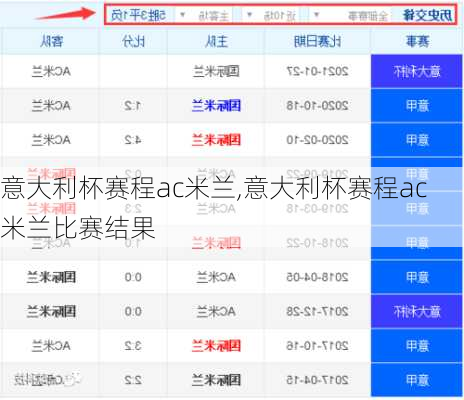Click red 国际米兰 in the 2020-02-10 row
464x400 pixels.
[x=216, y=140]
